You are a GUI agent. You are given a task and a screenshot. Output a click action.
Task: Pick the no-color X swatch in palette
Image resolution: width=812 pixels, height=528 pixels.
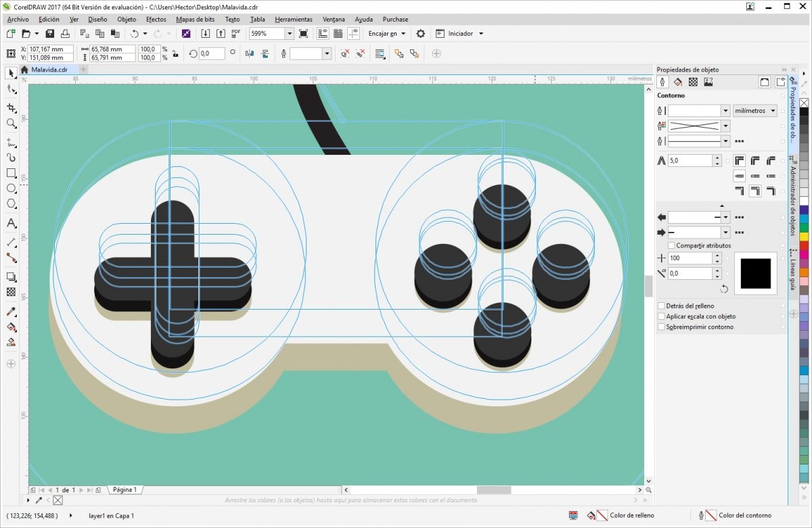[x=804, y=103]
